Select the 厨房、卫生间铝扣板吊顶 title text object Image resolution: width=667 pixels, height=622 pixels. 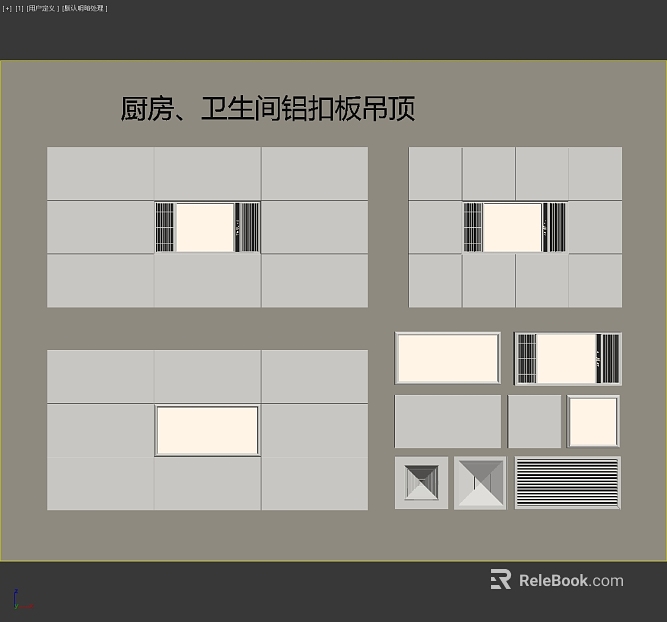click(268, 108)
